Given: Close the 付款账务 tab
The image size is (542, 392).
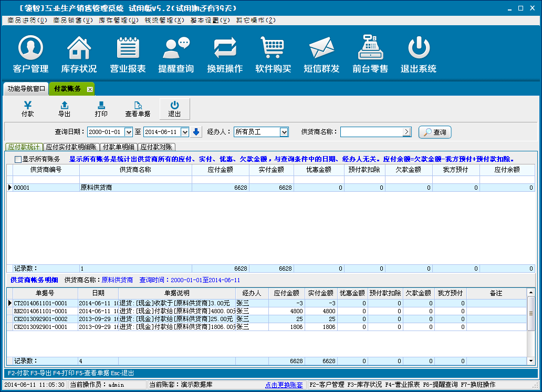Looking at the screenshot, I should pos(90,89).
